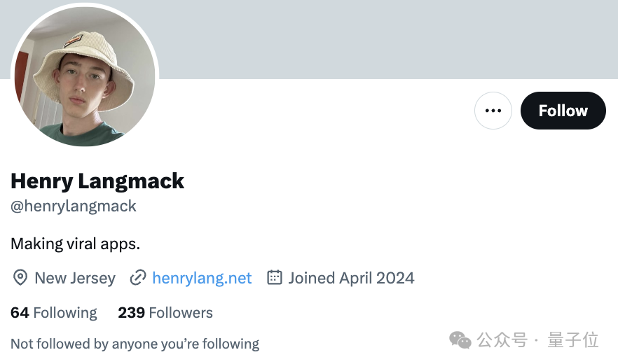Screen dimensions: 618x364
Task: Click the calendar joined-date icon
Action: point(275,278)
